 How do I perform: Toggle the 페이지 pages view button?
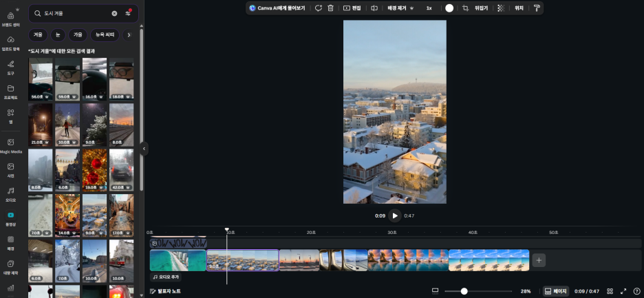pos(556,291)
